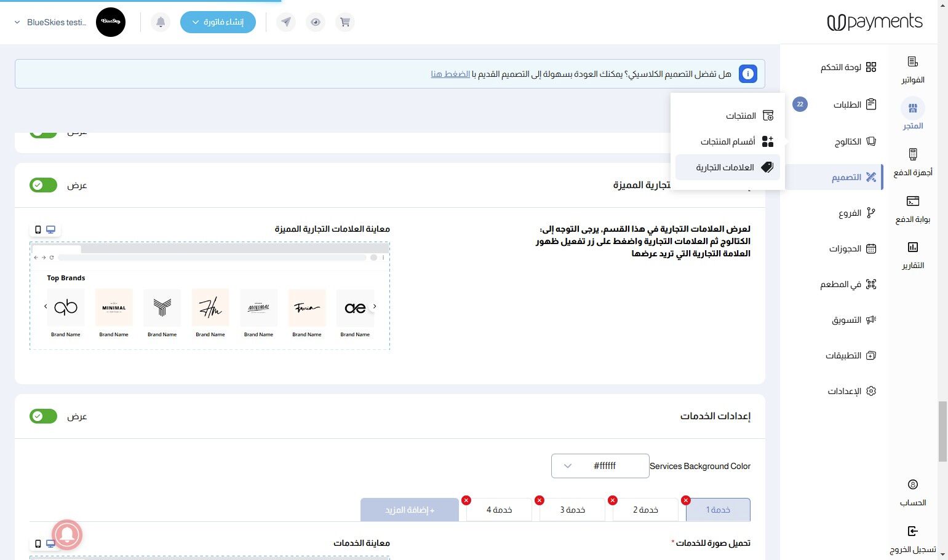
Task: Toggle عرض switch for featured brands section
Action: point(43,185)
